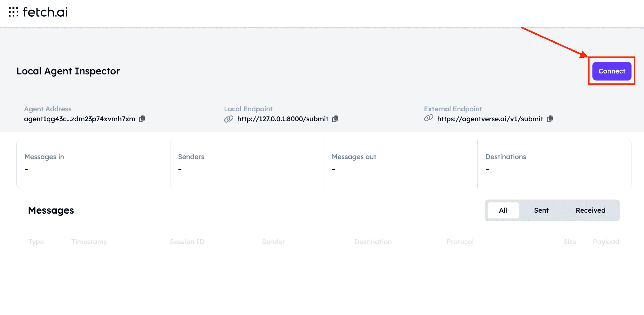
Task: Click the fetch.ai dotted grid logo icon
Action: click(x=13, y=12)
